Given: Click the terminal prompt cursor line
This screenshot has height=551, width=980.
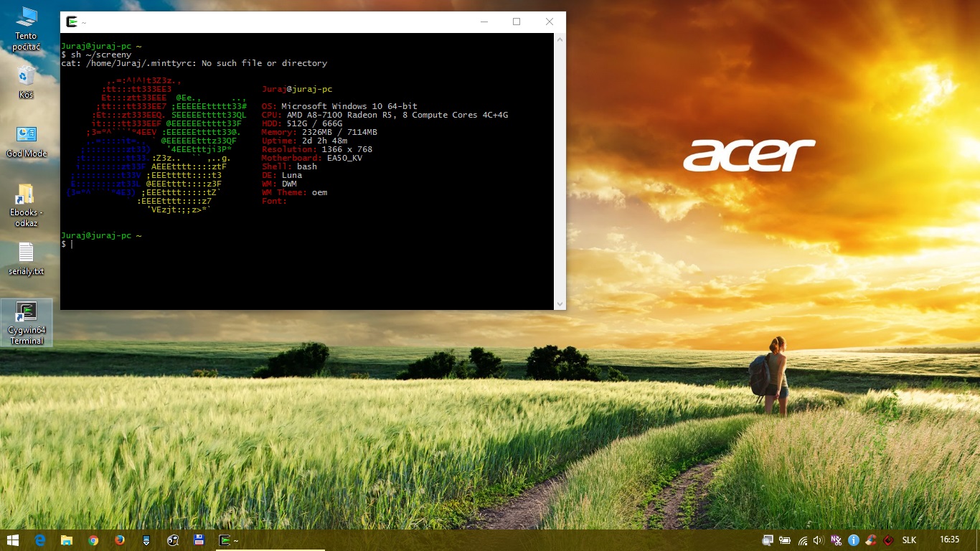Looking at the screenshot, I should (67, 244).
